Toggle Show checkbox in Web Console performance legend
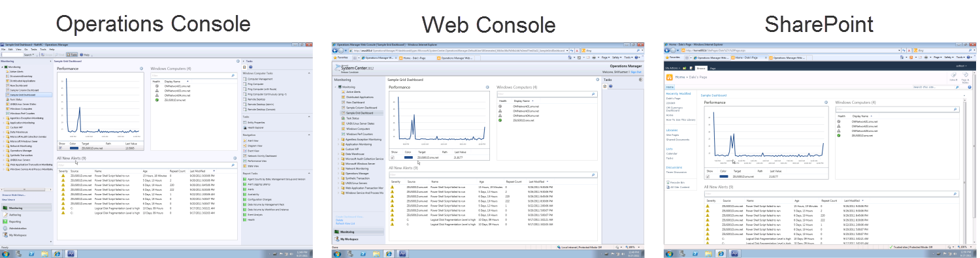 coord(393,157)
